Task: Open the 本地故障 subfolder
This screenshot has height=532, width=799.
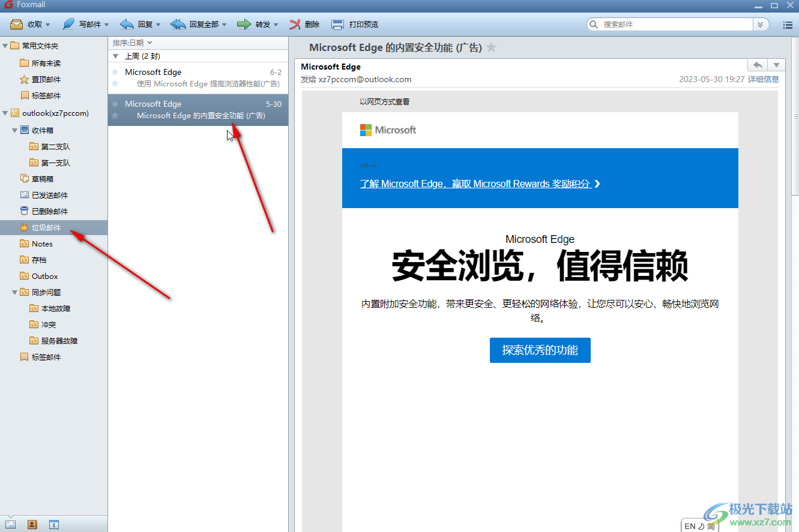Action: point(56,308)
